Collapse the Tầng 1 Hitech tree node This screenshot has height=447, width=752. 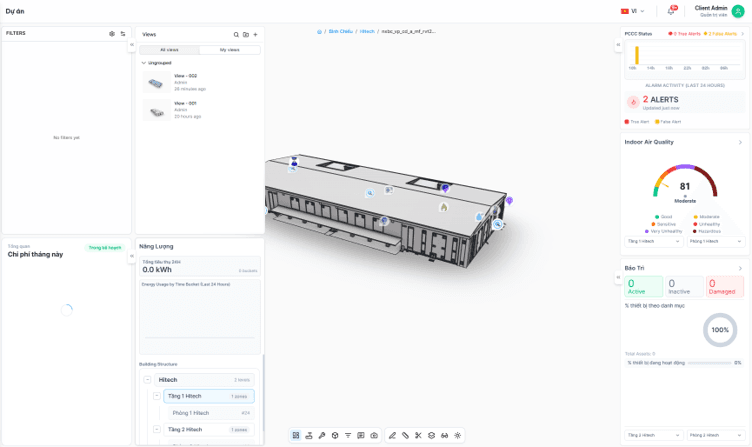(157, 396)
